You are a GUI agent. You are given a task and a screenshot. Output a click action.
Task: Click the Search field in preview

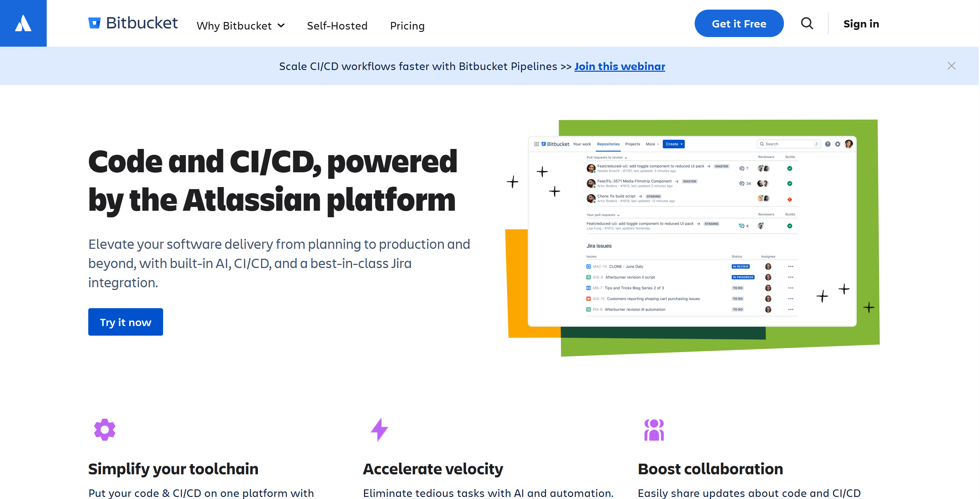[x=789, y=144]
